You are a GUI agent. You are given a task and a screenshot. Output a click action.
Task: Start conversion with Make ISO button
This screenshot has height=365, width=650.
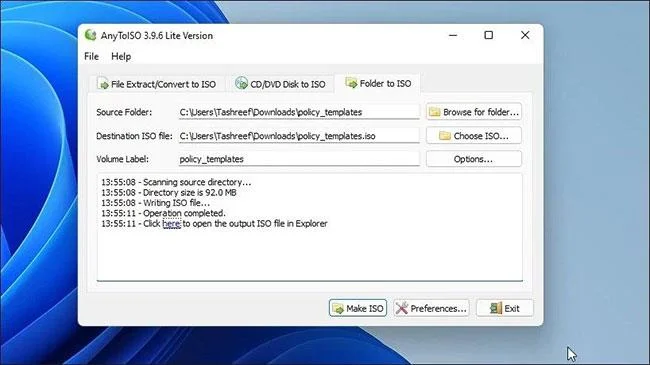click(x=358, y=308)
